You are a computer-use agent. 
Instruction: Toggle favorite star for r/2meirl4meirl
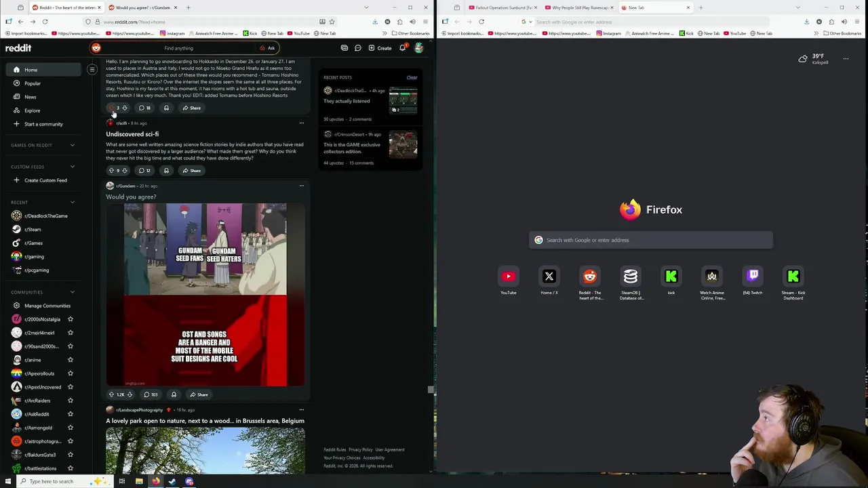71,333
